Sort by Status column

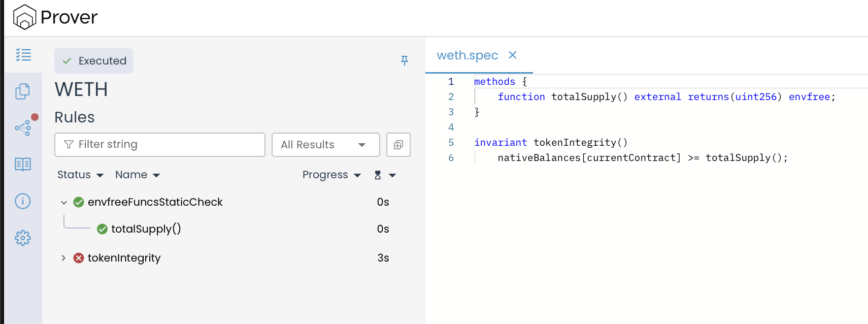click(x=80, y=175)
